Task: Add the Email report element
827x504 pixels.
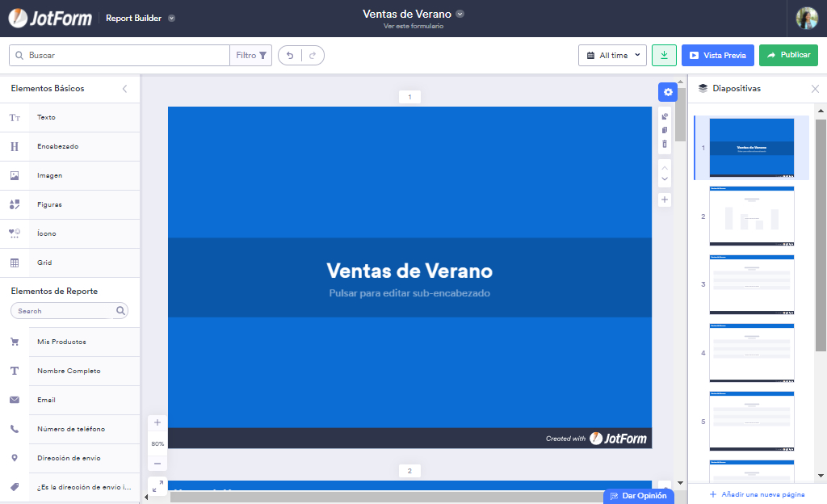Action: [x=70, y=400]
